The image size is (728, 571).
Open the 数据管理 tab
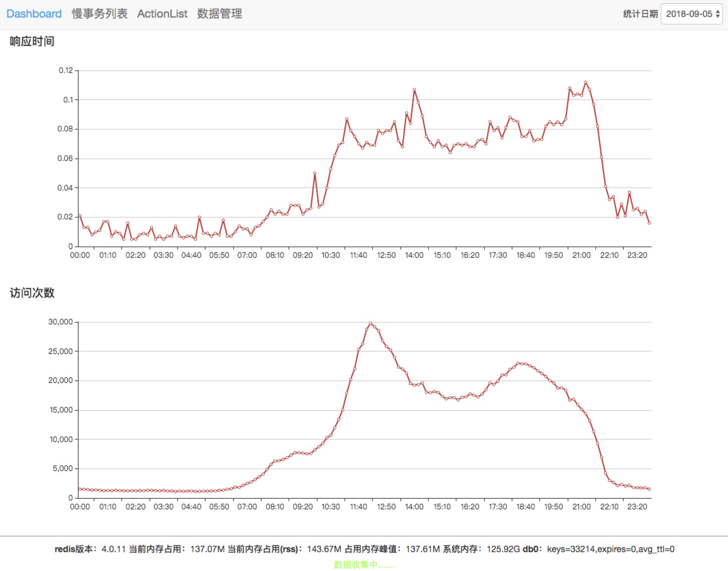coord(220,14)
